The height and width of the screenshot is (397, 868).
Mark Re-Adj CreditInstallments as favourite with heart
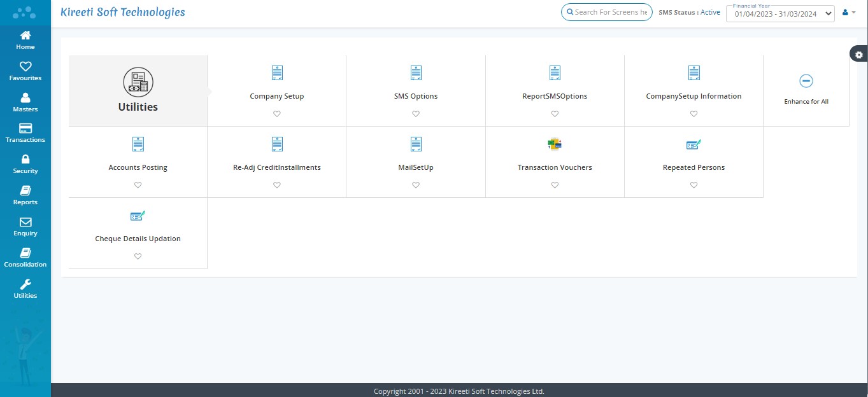[277, 185]
